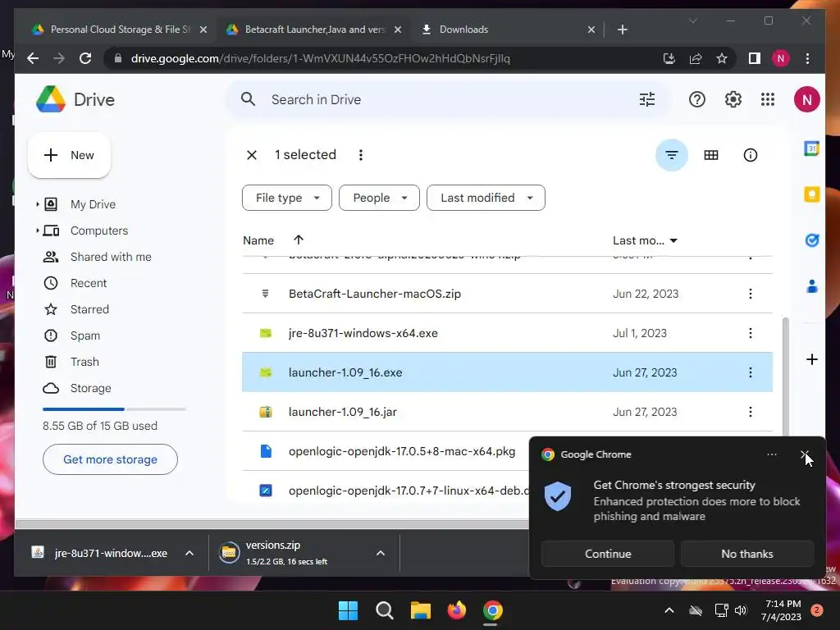Focus the Search in Drive field

pos(448,99)
